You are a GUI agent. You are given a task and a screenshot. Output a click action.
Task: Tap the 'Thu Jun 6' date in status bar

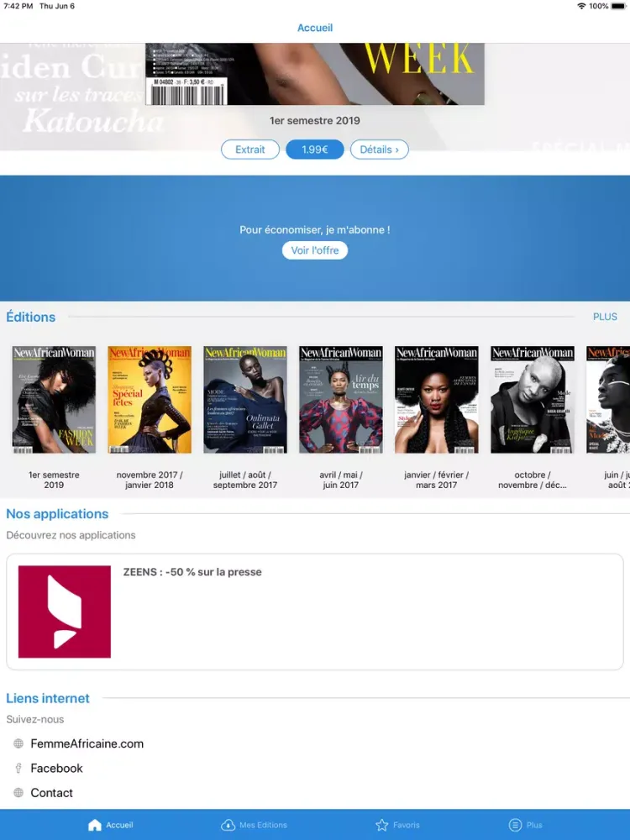pos(57,7)
